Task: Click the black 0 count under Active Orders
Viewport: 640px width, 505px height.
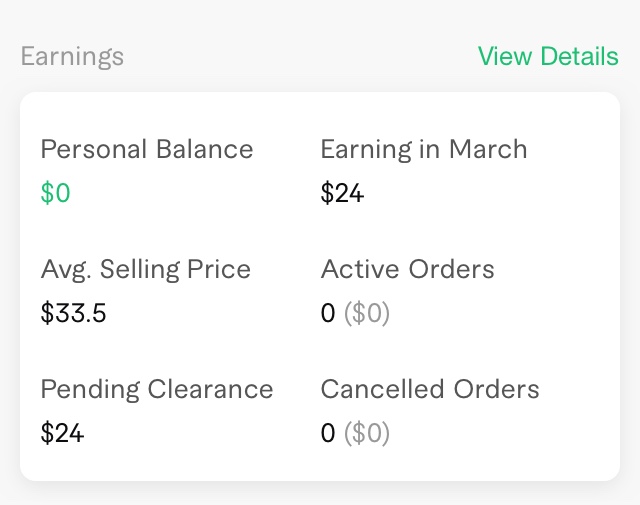Action: pyautogui.click(x=328, y=314)
